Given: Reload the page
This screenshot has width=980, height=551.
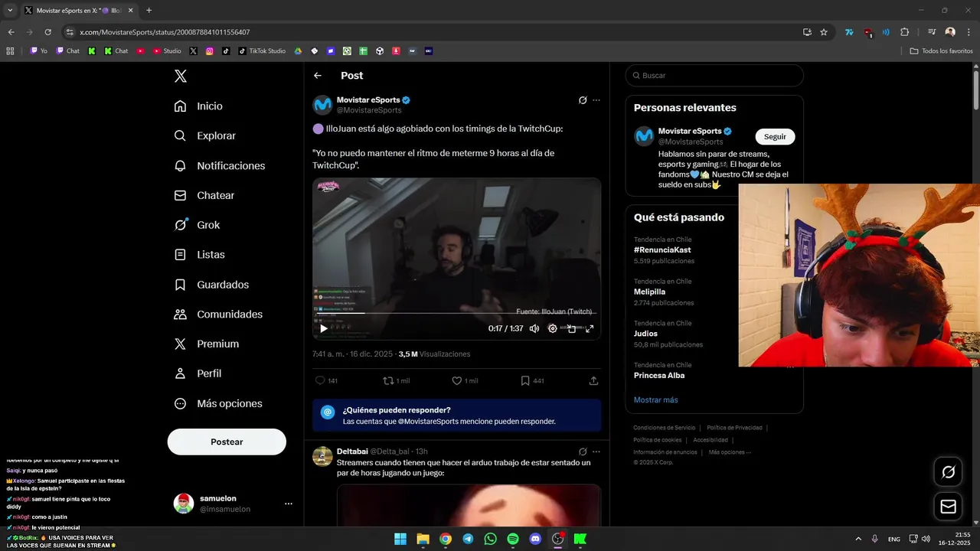Looking at the screenshot, I should (x=47, y=32).
